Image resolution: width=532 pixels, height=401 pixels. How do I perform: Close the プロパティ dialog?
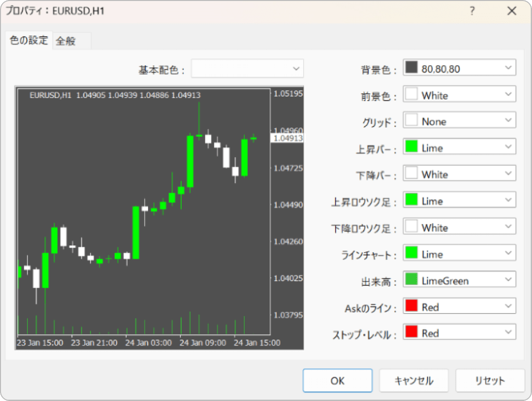click(512, 11)
